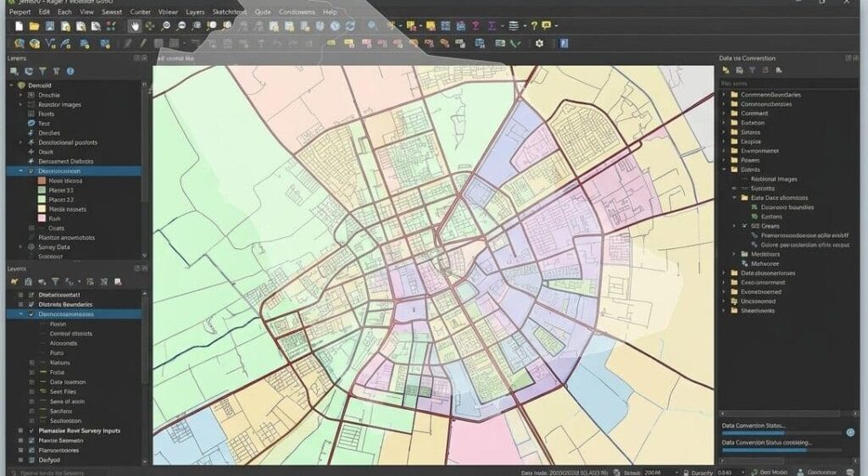Screen dimensions: 868x476
Task: Click filter funnel icon in upper Layers panel
Action: [x=42, y=71]
